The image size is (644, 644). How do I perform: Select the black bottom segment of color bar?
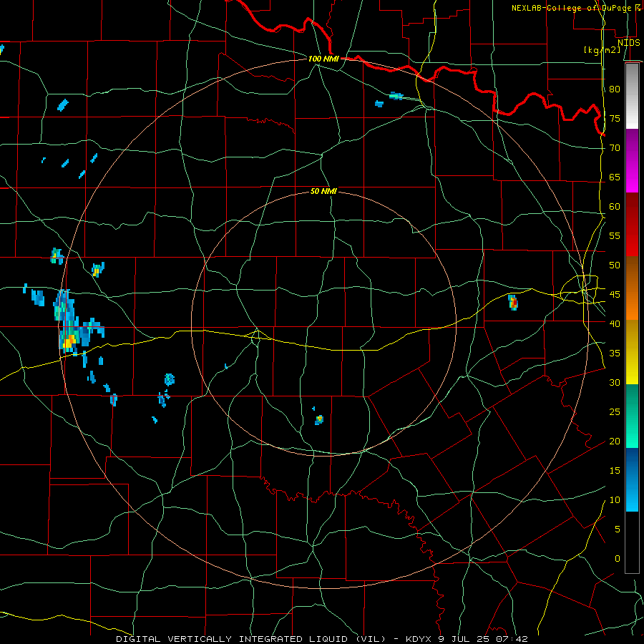coord(632,542)
